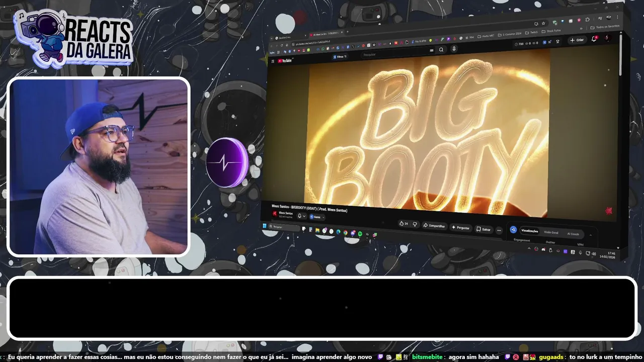Click the Perguntar button
Viewport: 644px width, 362px height.
pos(460,228)
